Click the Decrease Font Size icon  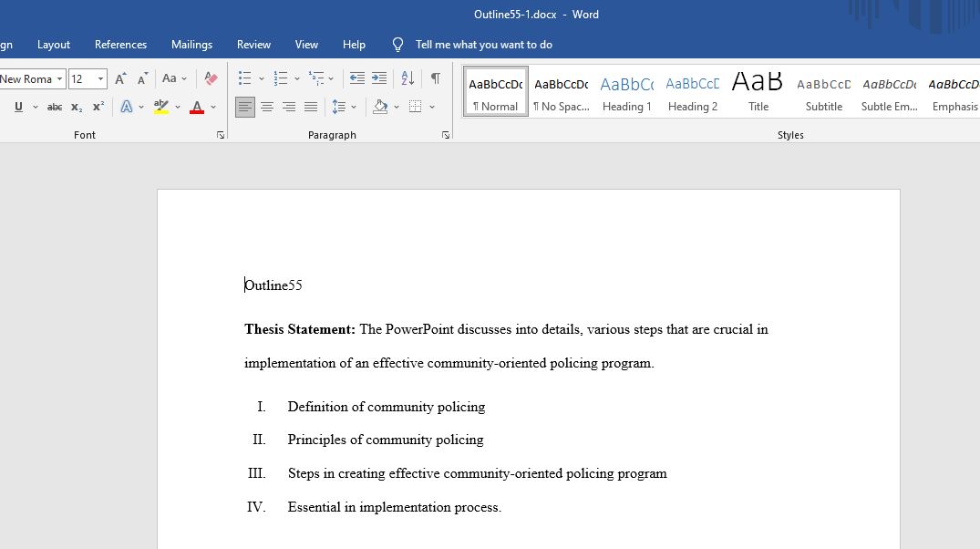142,78
